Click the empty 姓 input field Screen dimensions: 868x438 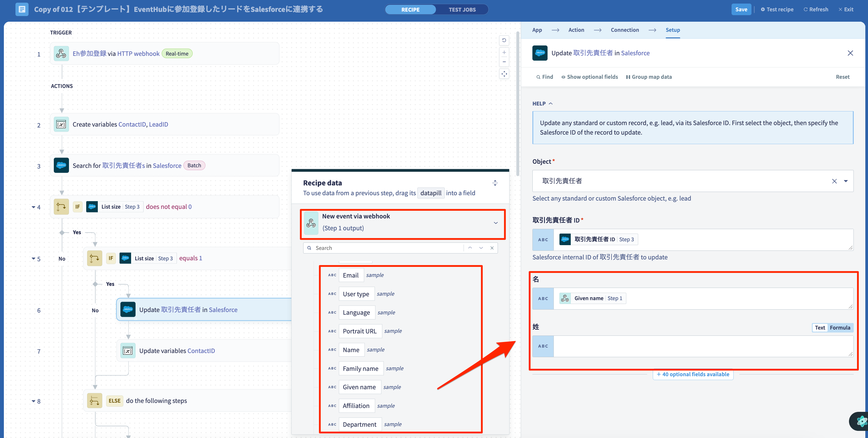[703, 346]
